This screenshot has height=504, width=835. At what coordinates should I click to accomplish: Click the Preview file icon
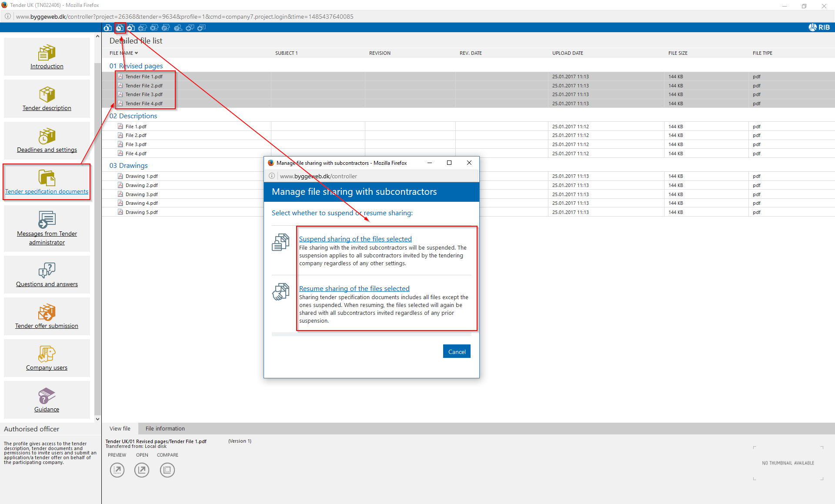click(x=117, y=470)
